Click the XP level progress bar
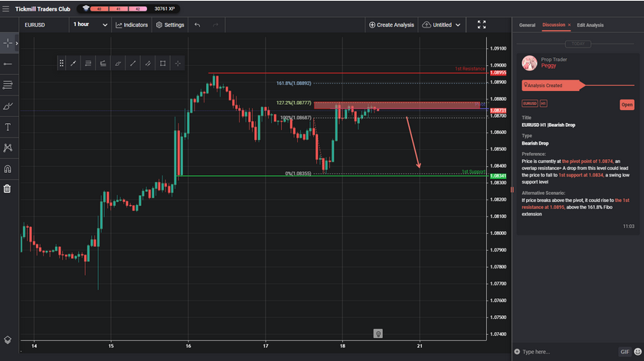The image size is (644, 361). pos(119,8)
